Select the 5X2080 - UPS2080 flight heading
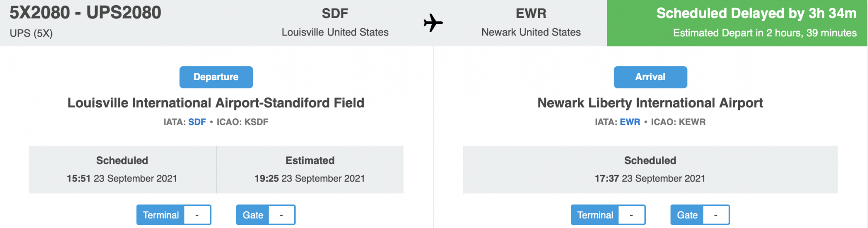The width and height of the screenshot is (868, 228). tap(85, 13)
